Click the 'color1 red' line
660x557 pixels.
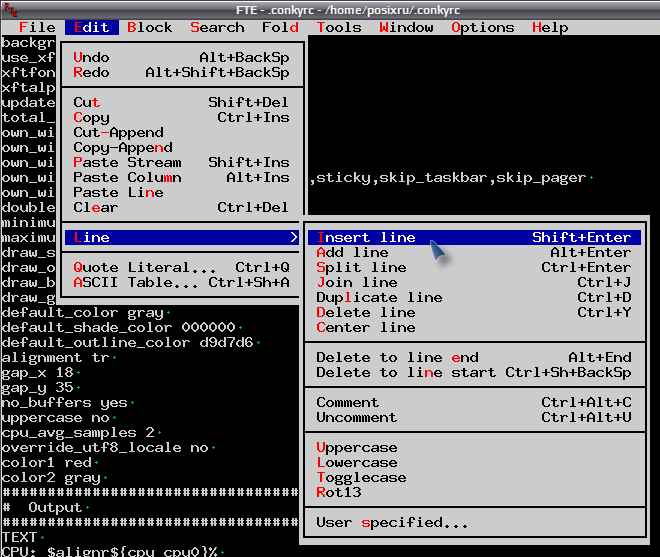[x=46, y=463]
